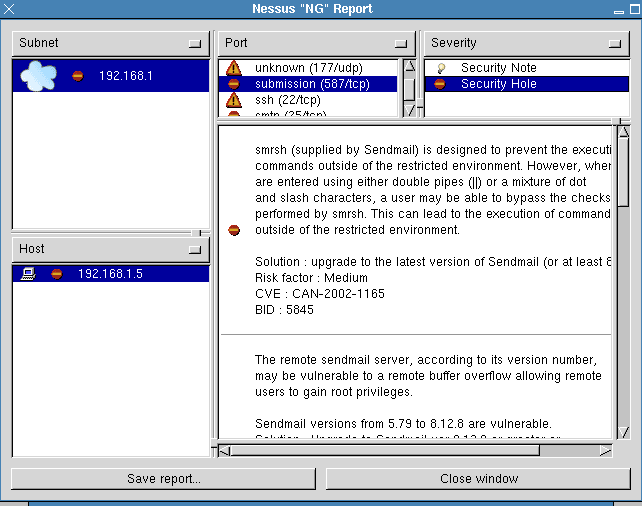Image resolution: width=642 pixels, height=506 pixels.
Task: Click port list scrollbar up arrow
Action: point(409,66)
